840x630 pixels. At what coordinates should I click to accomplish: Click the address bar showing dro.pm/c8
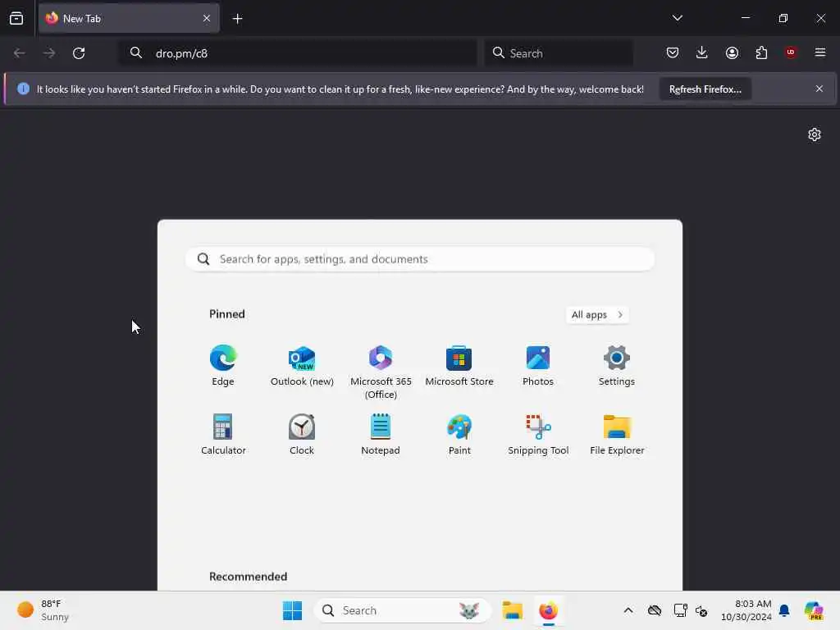[299, 53]
